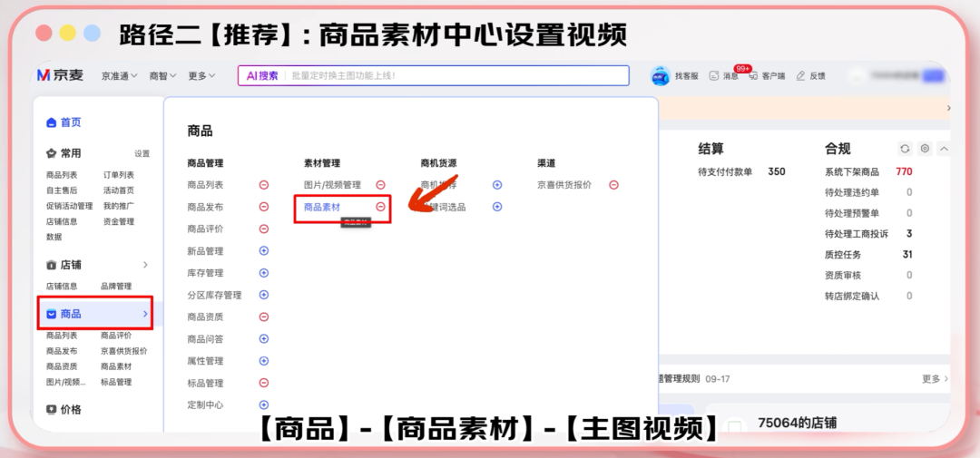The height and width of the screenshot is (458, 980).
Task: Open 品牌管理 under 店铺
Action: coord(116,287)
